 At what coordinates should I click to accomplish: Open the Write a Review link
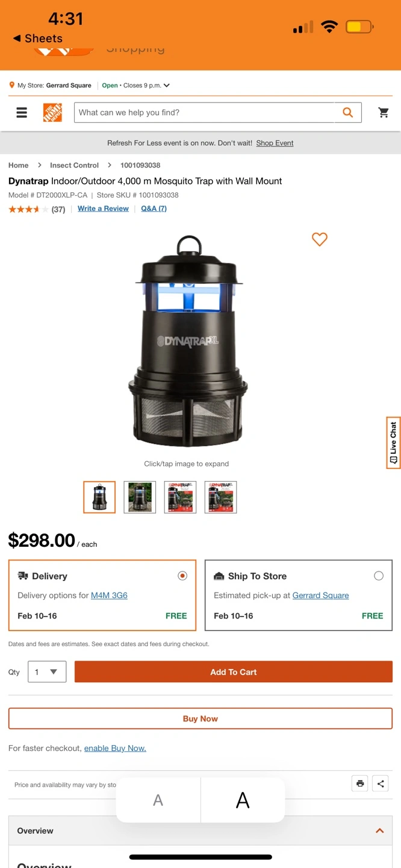click(x=103, y=209)
